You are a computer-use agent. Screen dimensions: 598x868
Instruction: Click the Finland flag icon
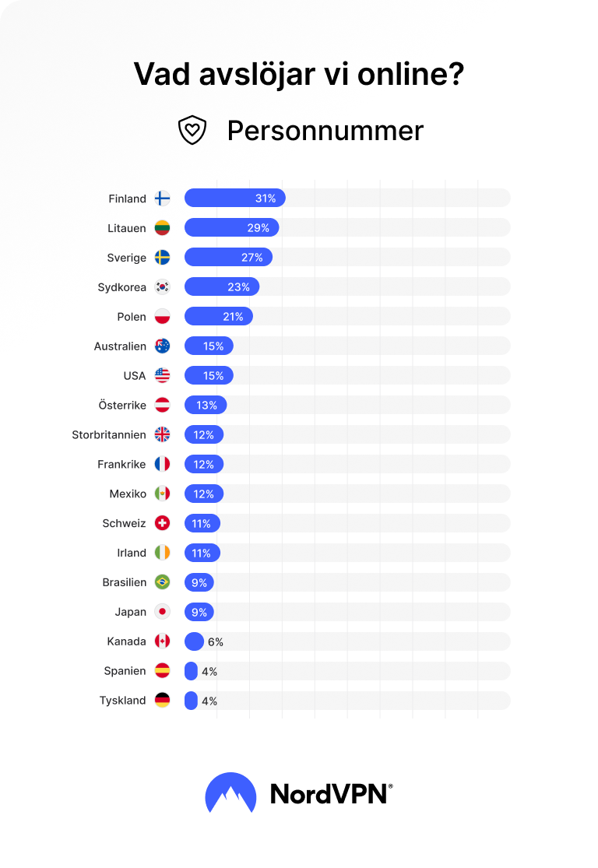click(x=162, y=199)
